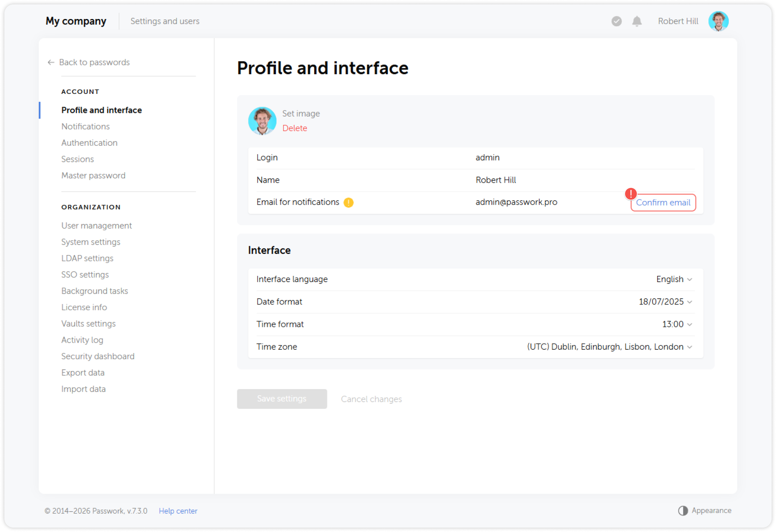Click the profile picture thumbnail under Set image
Image resolution: width=776 pixels, height=532 pixels.
262,121
